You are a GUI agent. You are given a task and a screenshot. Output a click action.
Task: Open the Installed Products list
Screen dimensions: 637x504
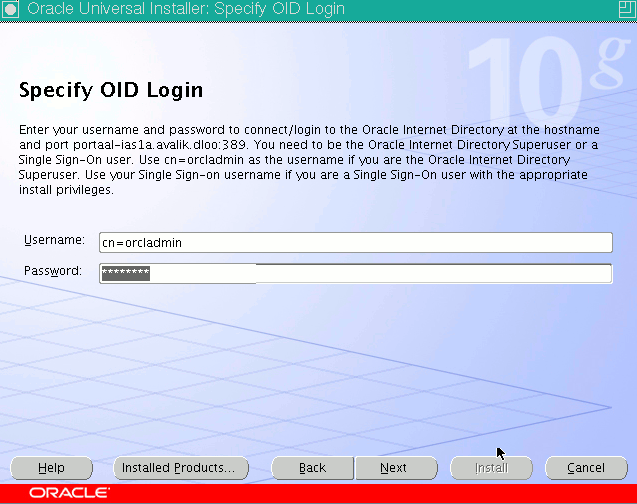[181, 468]
